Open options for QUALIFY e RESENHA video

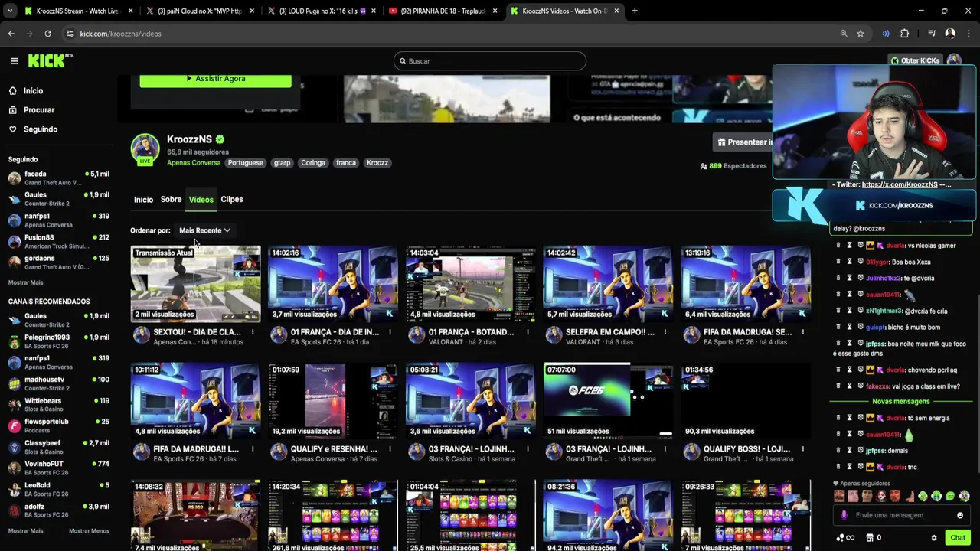coord(390,449)
